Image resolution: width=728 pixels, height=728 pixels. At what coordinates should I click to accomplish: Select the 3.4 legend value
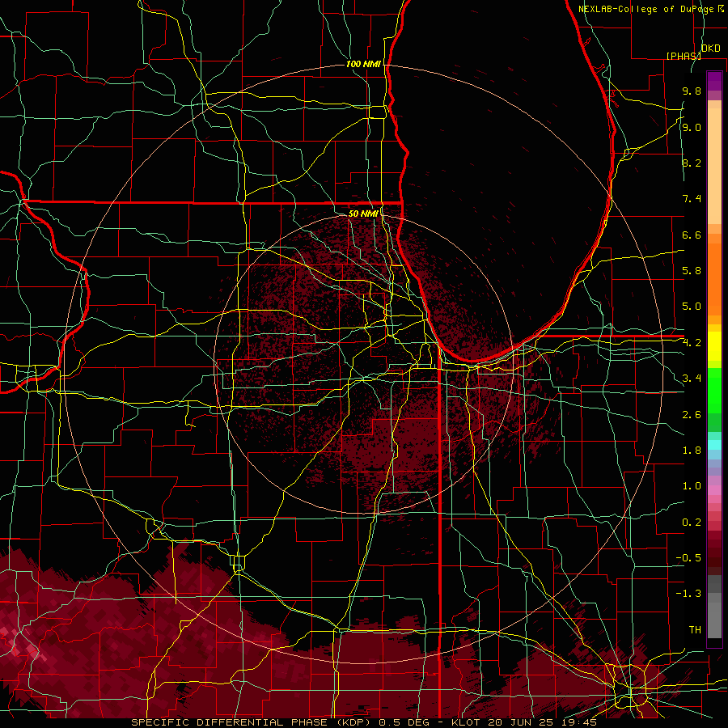(x=692, y=379)
